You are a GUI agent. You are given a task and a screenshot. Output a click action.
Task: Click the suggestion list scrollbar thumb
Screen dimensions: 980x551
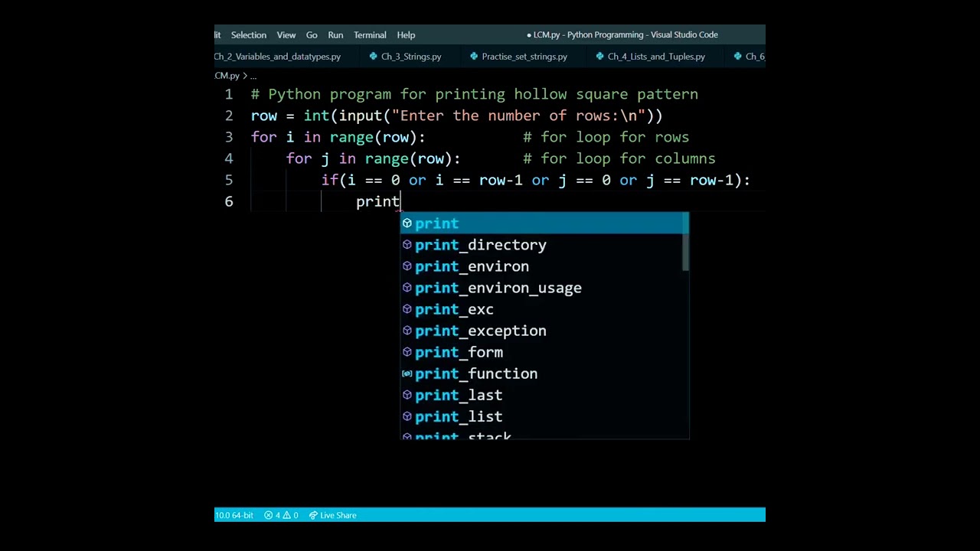(x=686, y=242)
